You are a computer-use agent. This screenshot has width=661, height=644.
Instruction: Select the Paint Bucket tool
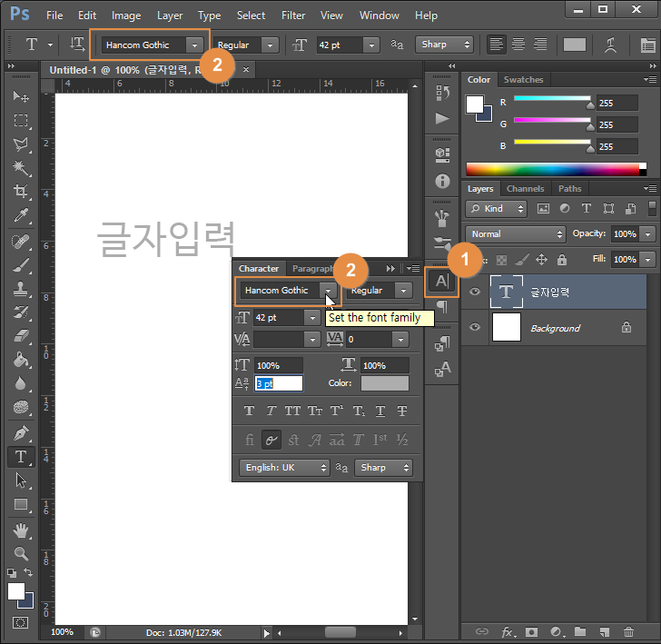(21, 360)
